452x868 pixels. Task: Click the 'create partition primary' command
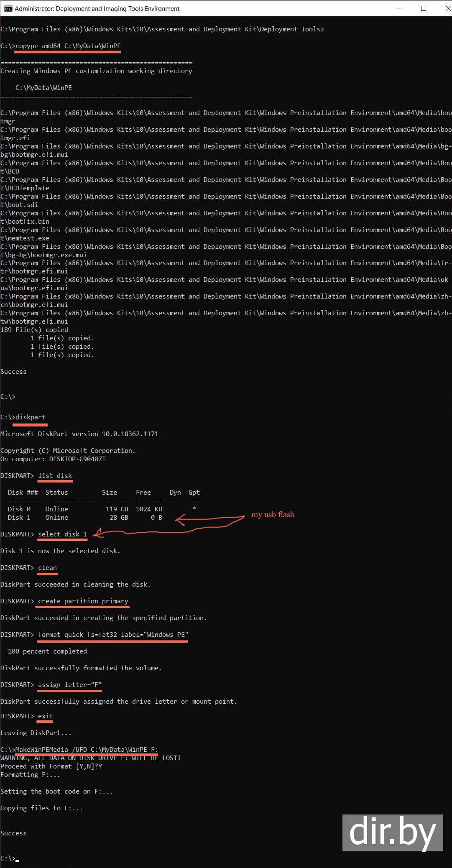83,601
